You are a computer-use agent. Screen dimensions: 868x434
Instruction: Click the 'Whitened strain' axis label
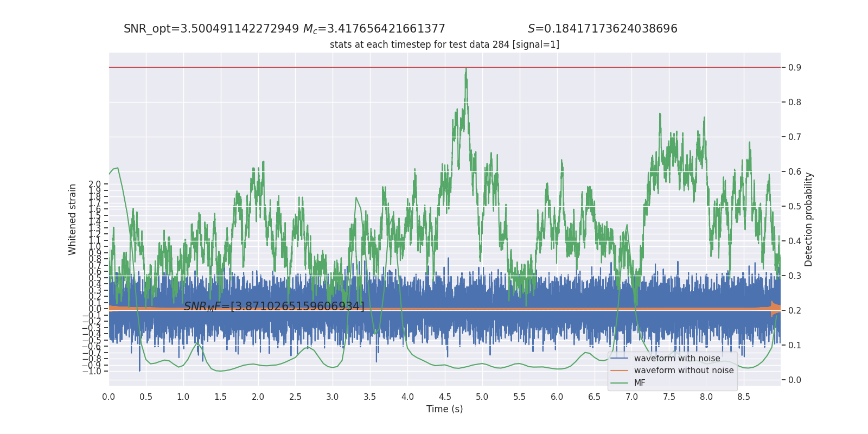point(73,219)
